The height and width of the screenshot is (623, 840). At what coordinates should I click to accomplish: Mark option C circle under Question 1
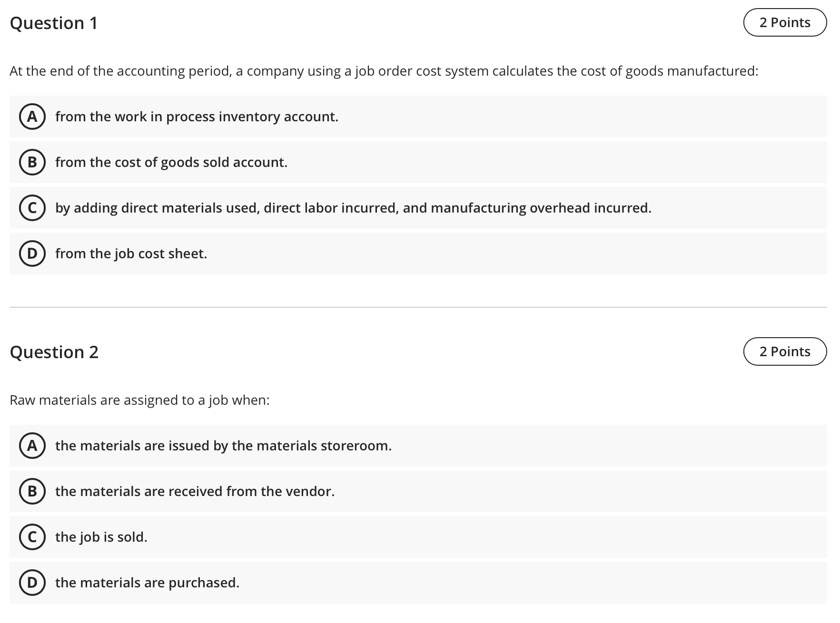(32, 208)
